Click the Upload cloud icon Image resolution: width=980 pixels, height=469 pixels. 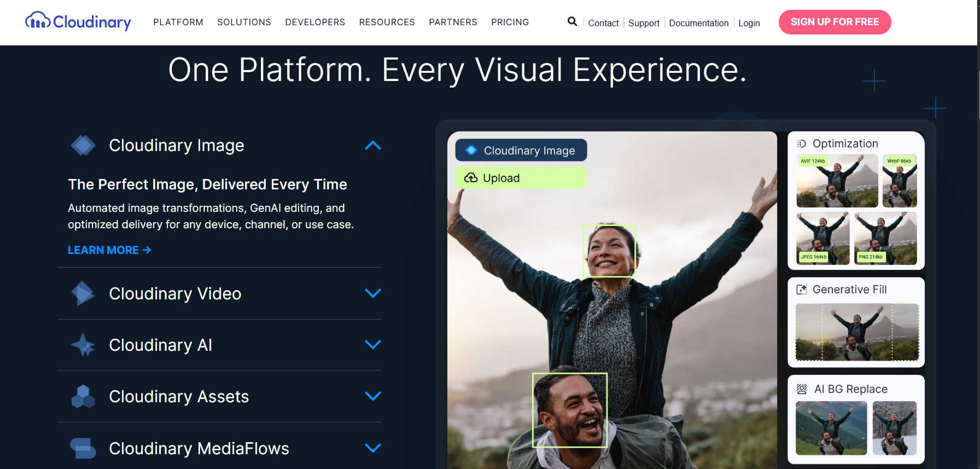pyautogui.click(x=471, y=178)
